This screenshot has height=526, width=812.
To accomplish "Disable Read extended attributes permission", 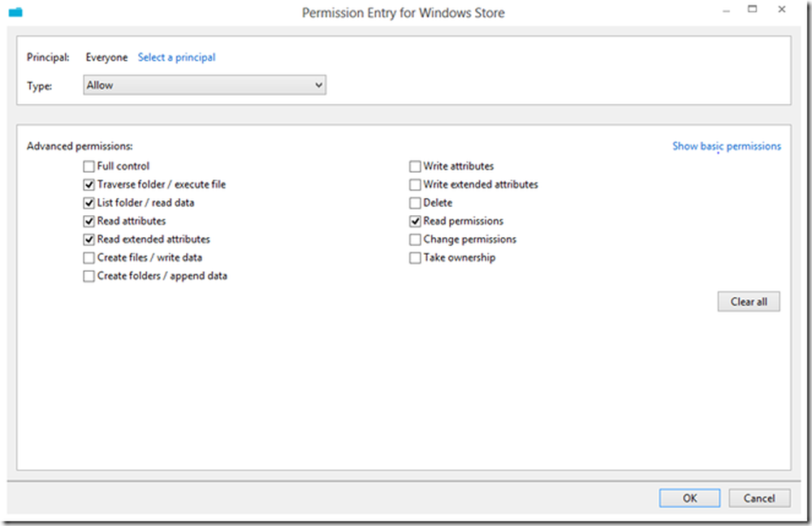I will [89, 239].
